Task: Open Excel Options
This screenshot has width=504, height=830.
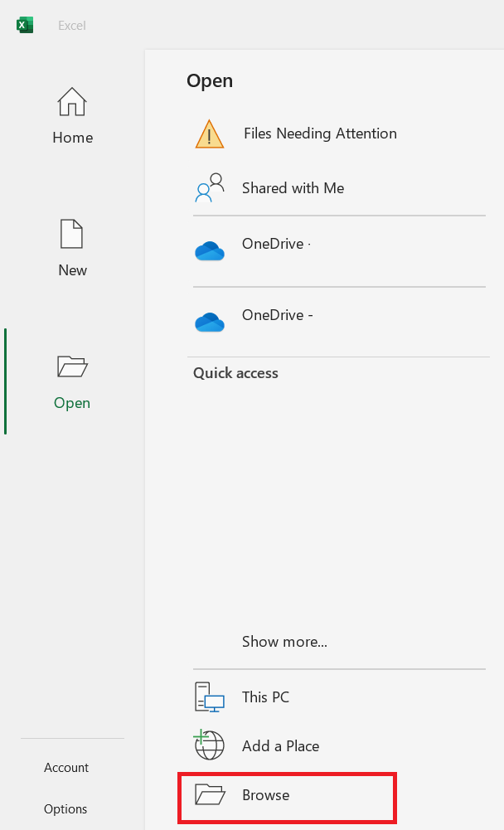Action: [65, 808]
